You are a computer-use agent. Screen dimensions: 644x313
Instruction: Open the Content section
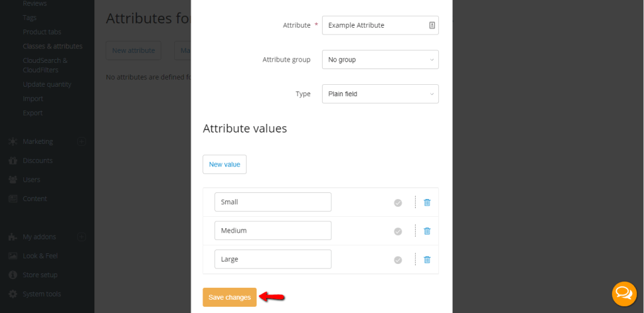pyautogui.click(x=35, y=199)
